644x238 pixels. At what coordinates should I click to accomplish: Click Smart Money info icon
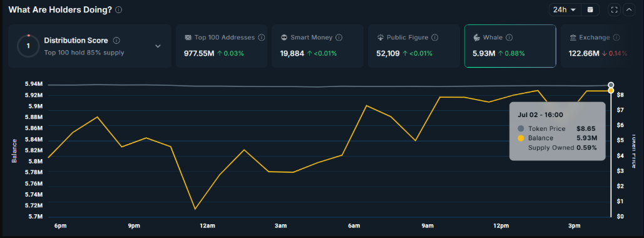click(x=339, y=38)
